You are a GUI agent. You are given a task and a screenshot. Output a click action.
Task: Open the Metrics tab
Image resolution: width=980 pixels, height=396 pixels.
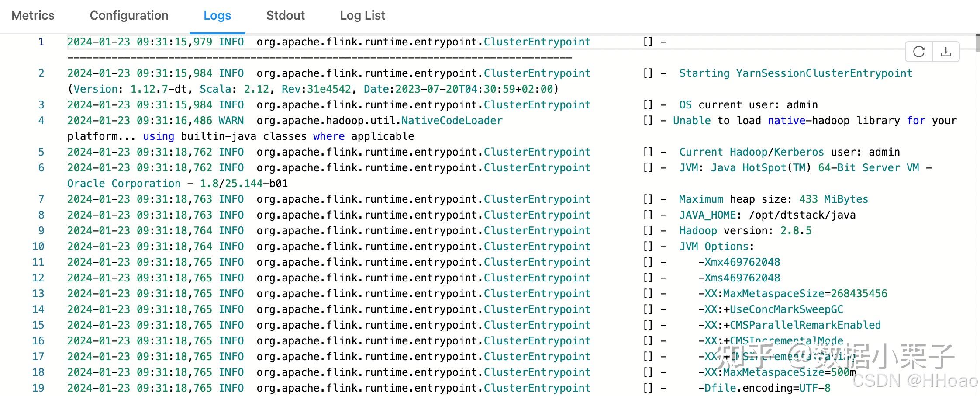[x=33, y=16]
